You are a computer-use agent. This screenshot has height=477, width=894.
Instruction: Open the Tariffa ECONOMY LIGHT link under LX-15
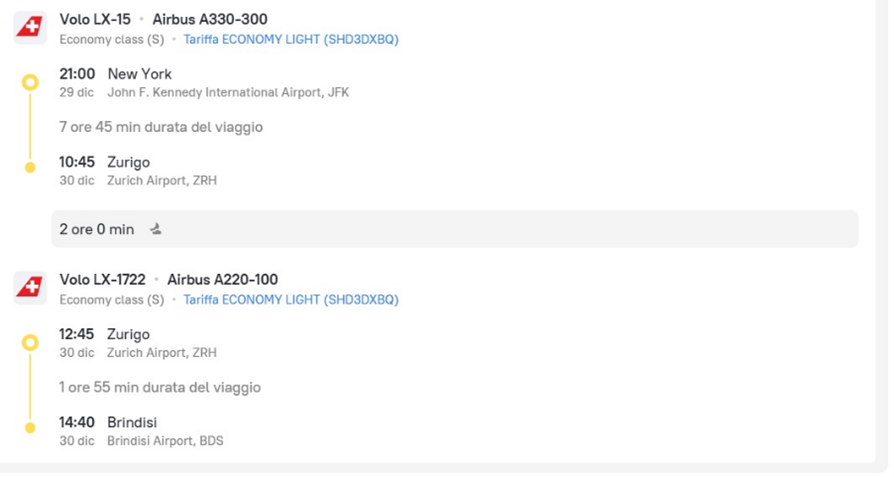[290, 40]
